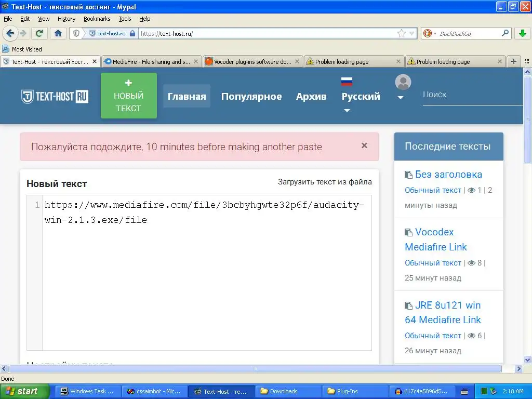Open the Без заголовка recent paste

(x=448, y=175)
